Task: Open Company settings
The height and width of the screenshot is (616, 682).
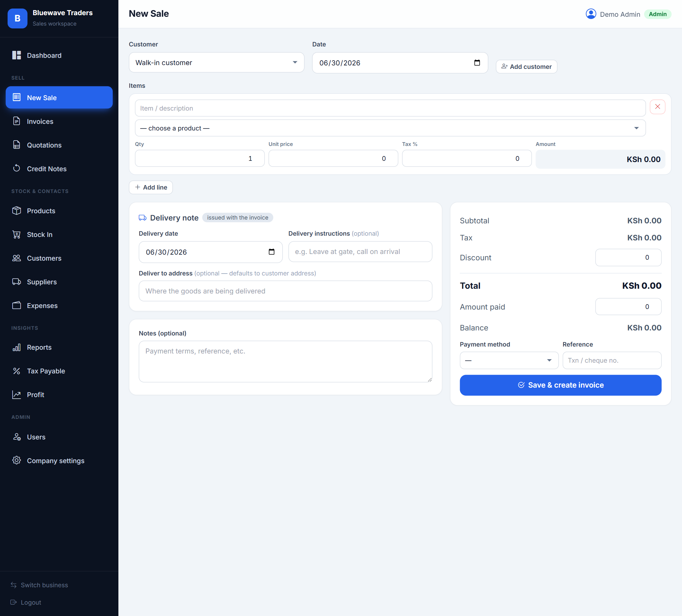Action: 59,460
